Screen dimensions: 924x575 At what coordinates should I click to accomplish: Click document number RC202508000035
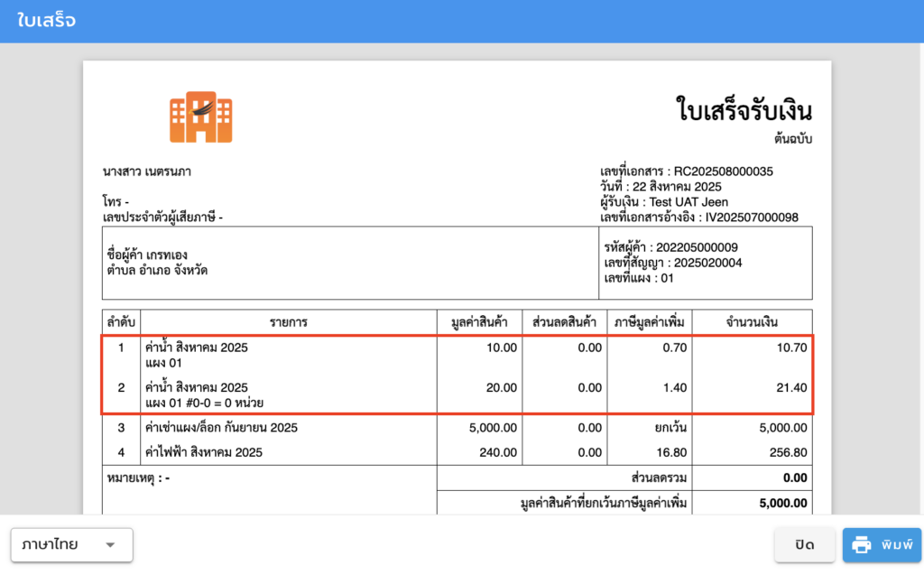723,172
